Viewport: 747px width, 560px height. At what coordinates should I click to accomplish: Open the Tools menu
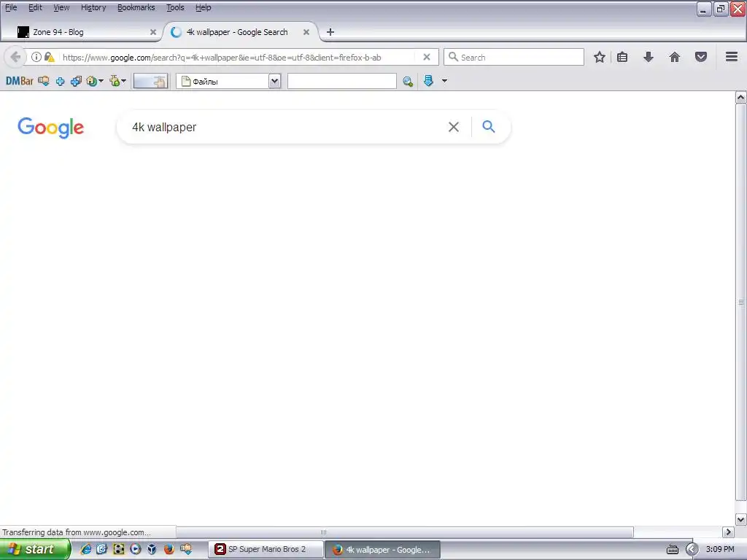(x=175, y=7)
